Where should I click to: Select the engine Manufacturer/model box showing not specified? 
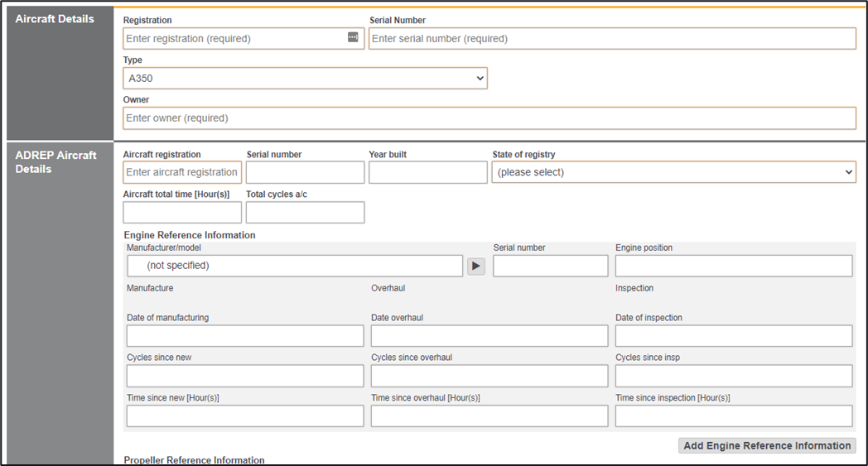click(x=295, y=266)
